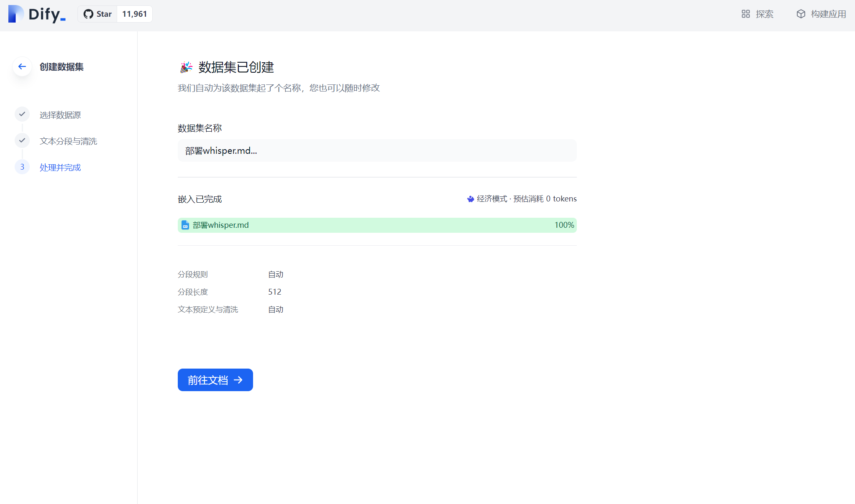Select the 文本分段与清洗 step
The image size is (855, 504).
(68, 141)
